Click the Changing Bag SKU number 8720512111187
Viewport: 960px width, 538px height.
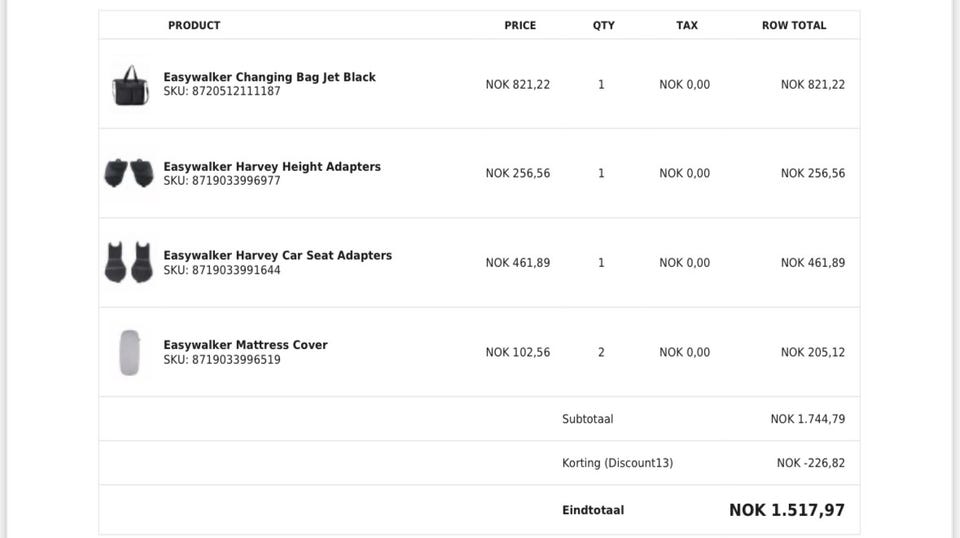(x=222, y=91)
